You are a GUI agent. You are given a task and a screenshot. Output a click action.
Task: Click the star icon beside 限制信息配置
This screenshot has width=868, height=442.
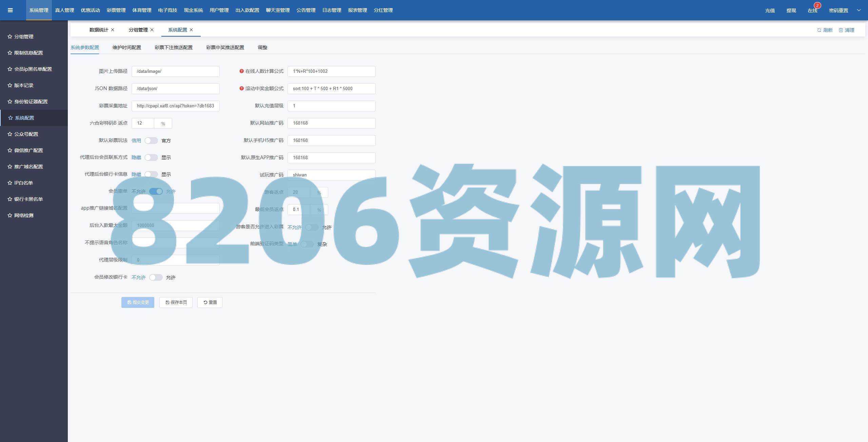point(10,53)
